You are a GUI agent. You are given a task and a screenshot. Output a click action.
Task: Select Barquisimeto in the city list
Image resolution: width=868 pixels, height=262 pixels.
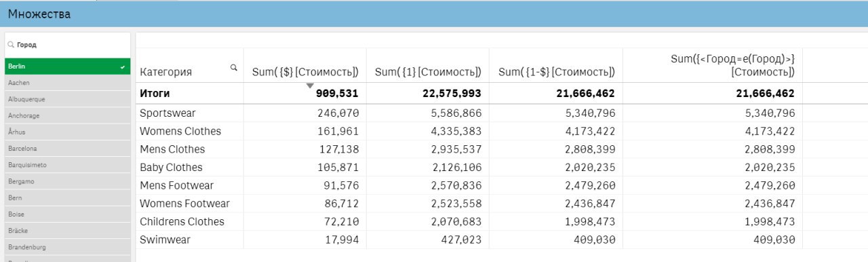tap(67, 165)
